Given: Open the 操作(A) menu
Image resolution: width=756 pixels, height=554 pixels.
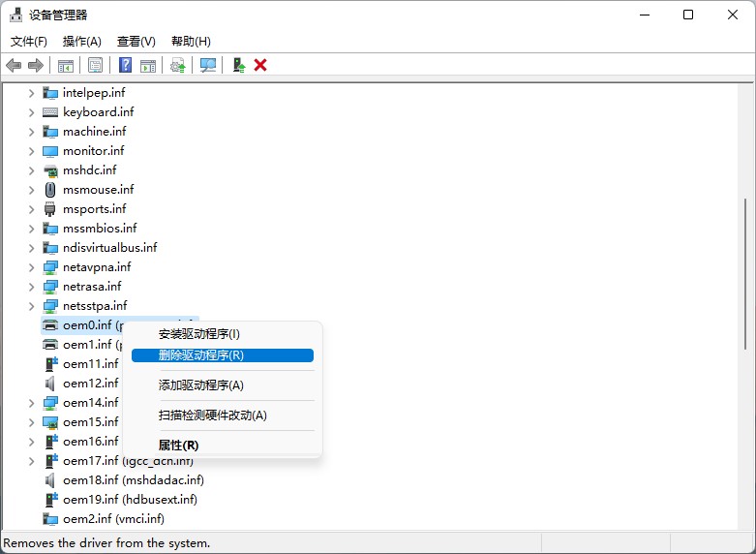Looking at the screenshot, I should (x=82, y=42).
